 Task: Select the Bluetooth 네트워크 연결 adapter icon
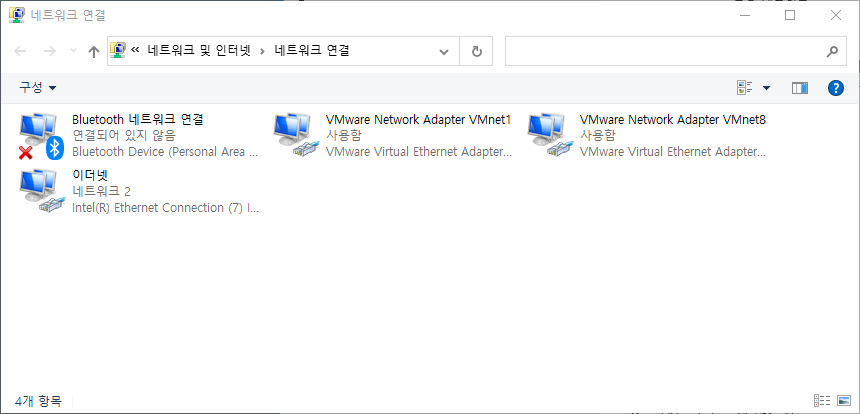point(41,136)
